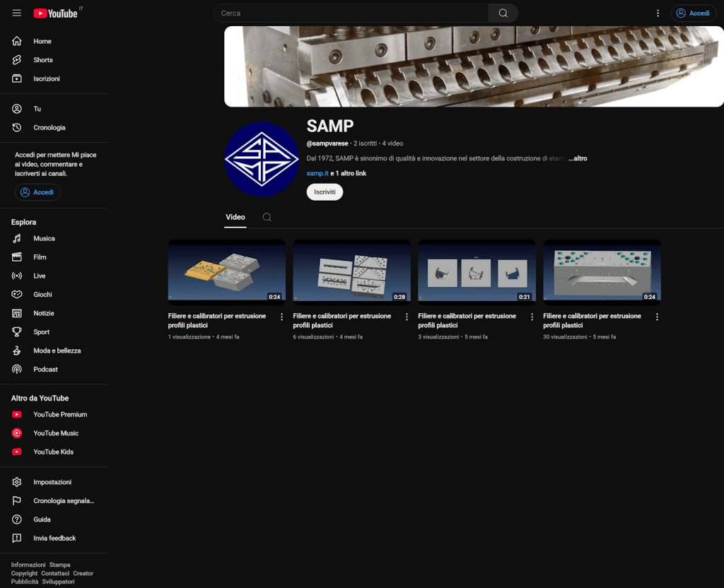Go to Iscrizioni in sidebar
Viewport: 724px width, 588px height.
(46, 78)
